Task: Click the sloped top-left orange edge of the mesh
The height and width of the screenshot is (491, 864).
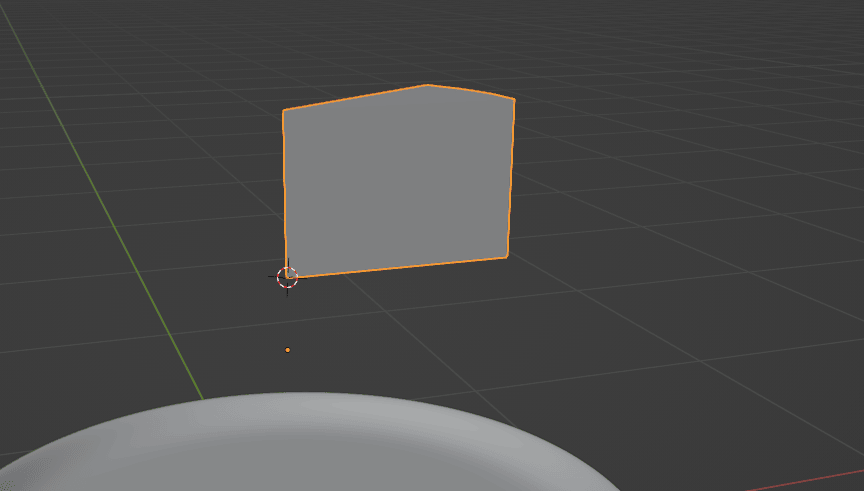Action: [355, 98]
